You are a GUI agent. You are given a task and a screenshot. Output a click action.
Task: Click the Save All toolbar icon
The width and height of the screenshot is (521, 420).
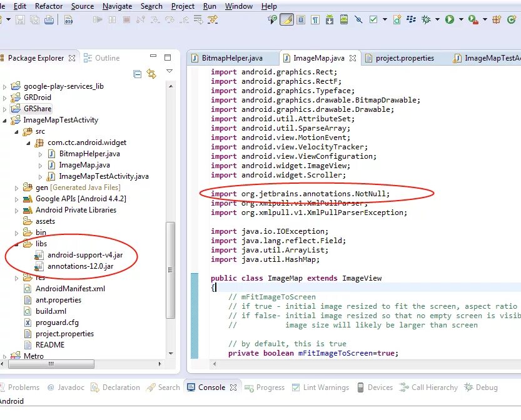tap(34, 20)
